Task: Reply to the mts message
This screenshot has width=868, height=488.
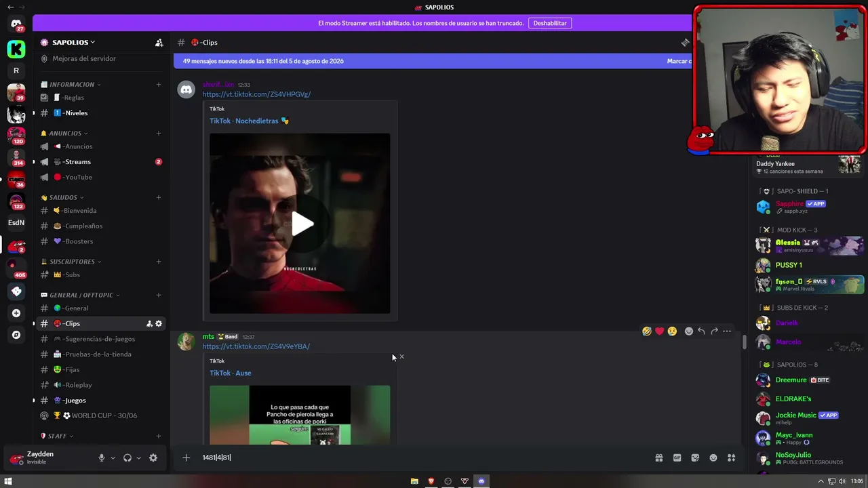Action: pos(701,331)
